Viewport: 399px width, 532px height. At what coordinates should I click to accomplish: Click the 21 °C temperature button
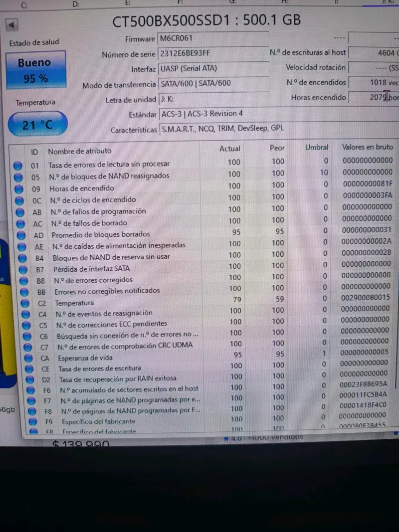37,125
